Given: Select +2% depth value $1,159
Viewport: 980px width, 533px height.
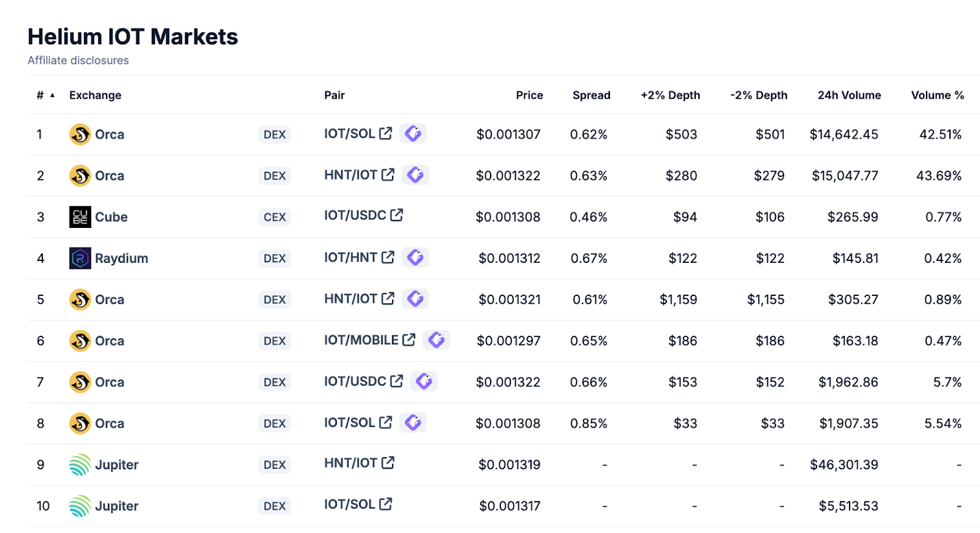Looking at the screenshot, I should 678,300.
